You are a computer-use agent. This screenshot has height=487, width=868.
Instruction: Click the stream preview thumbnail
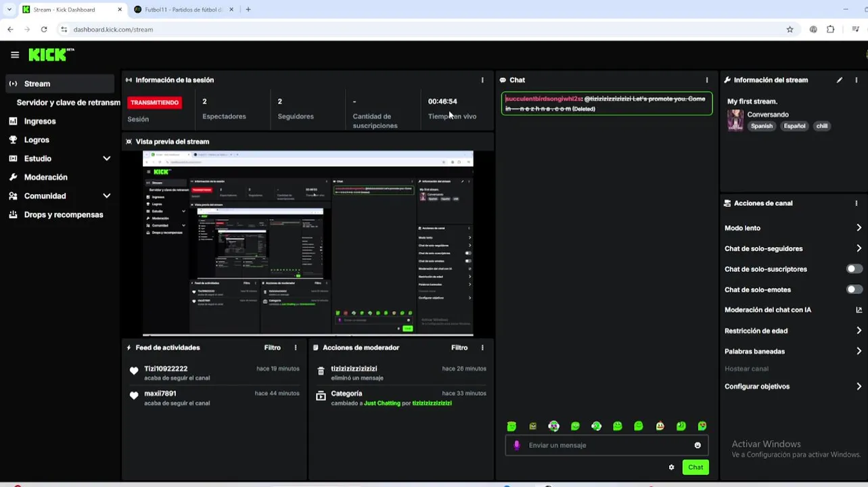pyautogui.click(x=308, y=243)
